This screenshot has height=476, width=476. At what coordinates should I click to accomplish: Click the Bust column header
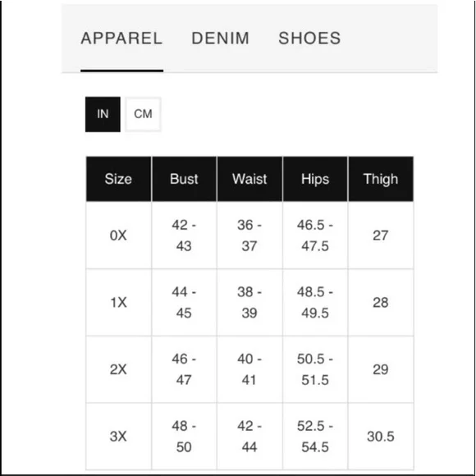[x=184, y=179]
